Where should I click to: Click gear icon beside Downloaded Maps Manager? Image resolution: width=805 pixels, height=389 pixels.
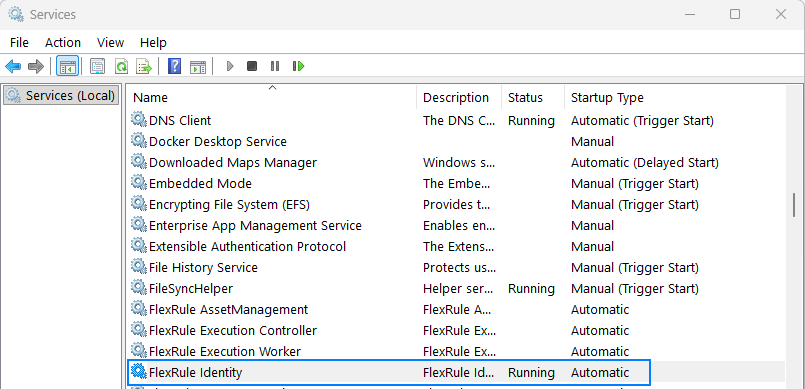(x=139, y=162)
